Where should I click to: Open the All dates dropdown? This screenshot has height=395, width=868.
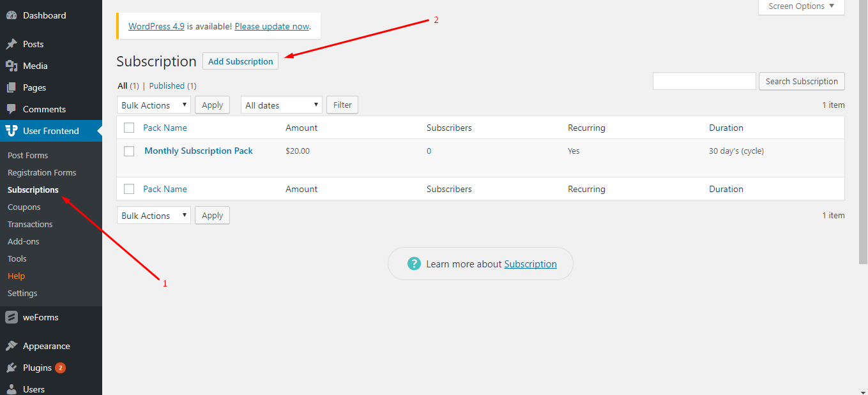[x=282, y=105]
